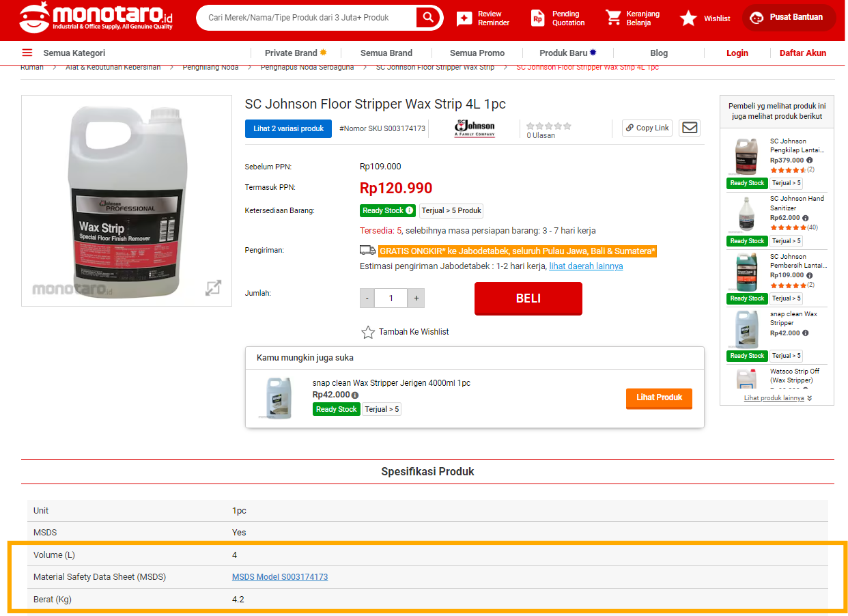The height and width of the screenshot is (616, 848).
Task: Click Spesifikasi Produk heading
Action: coord(427,472)
